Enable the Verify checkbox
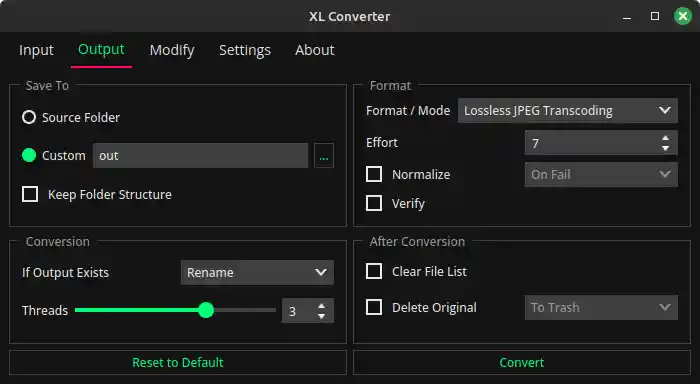This screenshot has width=700, height=384. pyautogui.click(x=374, y=203)
